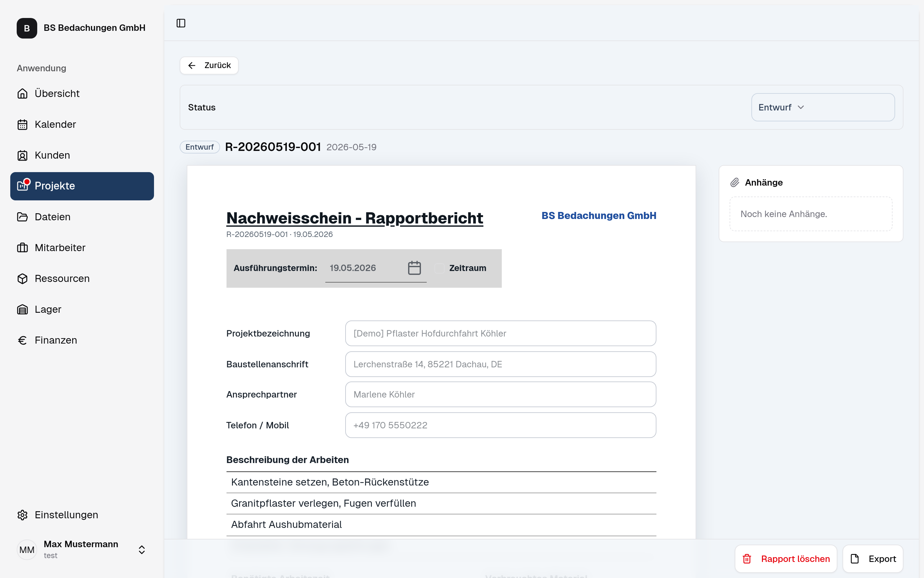Screen dimensions: 924x578
Task: Open Einstellungen
Action: 82,515
